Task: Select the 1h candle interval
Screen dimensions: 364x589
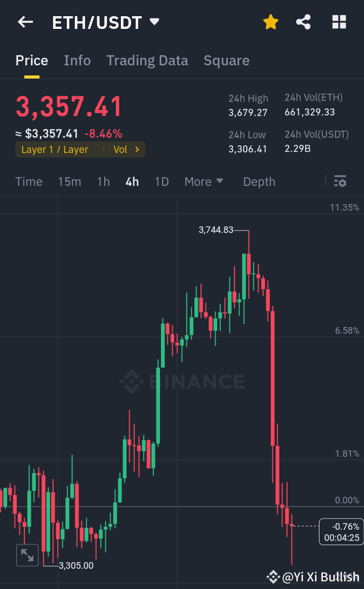Action: point(103,181)
